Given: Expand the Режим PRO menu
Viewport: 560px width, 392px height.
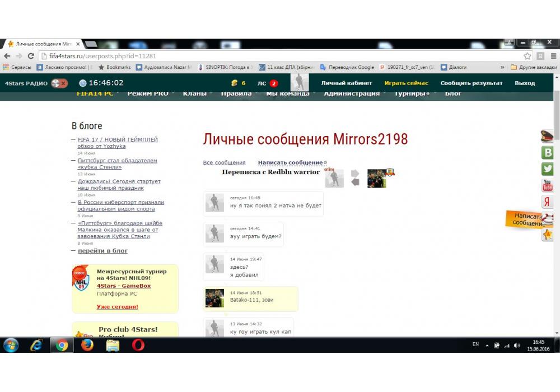Looking at the screenshot, I should 148,94.
